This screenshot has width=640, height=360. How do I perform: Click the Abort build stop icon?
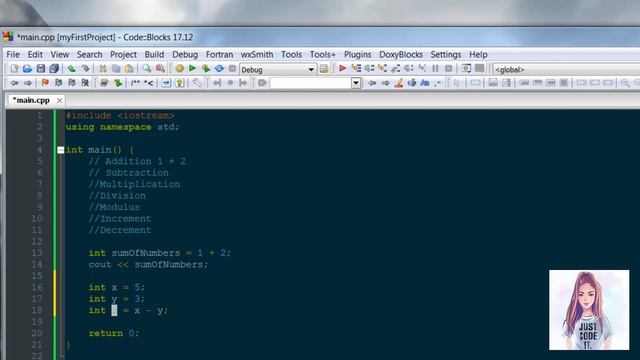[232, 69]
